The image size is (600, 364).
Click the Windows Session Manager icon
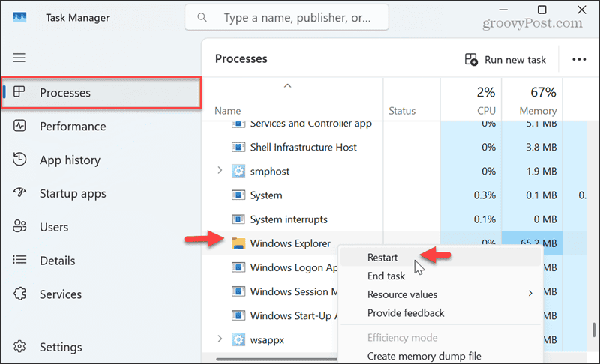tap(238, 291)
